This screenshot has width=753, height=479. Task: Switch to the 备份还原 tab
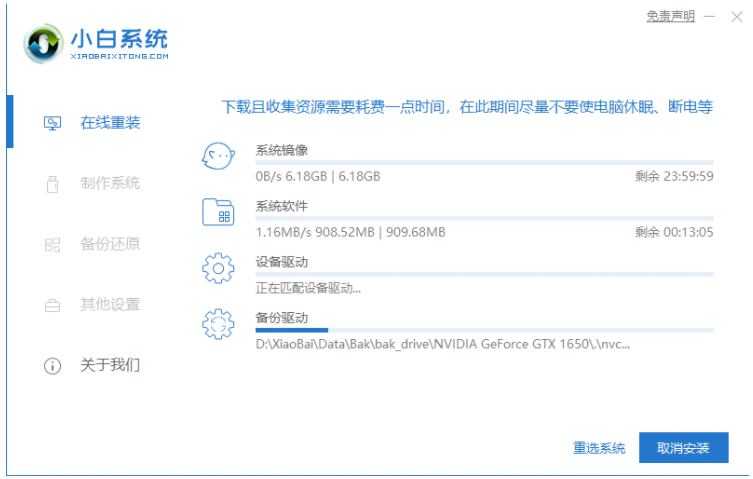pos(110,244)
